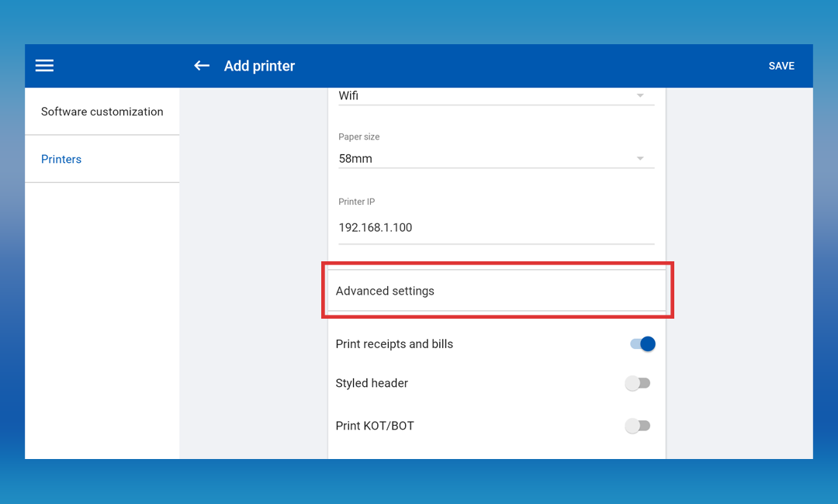
Task: Click the Styled header label text
Action: click(x=372, y=383)
